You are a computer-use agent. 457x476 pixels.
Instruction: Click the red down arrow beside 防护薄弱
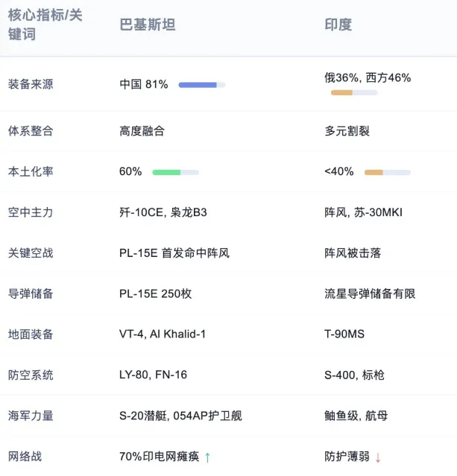click(378, 457)
